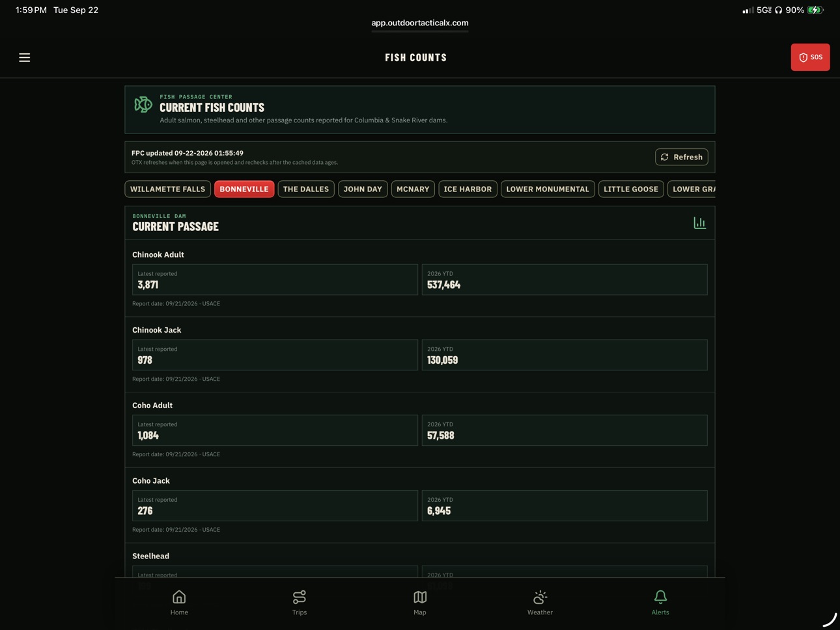Click Coho Adult latest reported value 1,084
This screenshot has width=840, height=630.
[148, 435]
